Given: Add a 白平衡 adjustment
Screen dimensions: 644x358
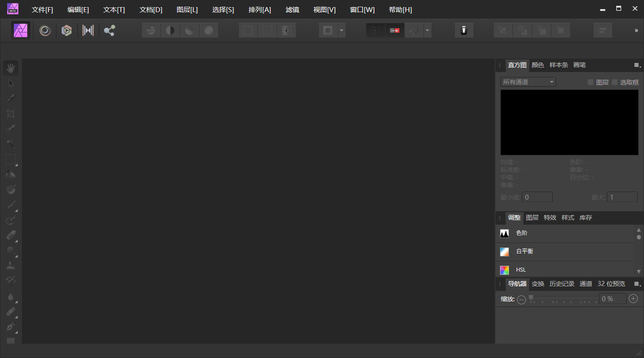Looking at the screenshot, I should point(524,251).
